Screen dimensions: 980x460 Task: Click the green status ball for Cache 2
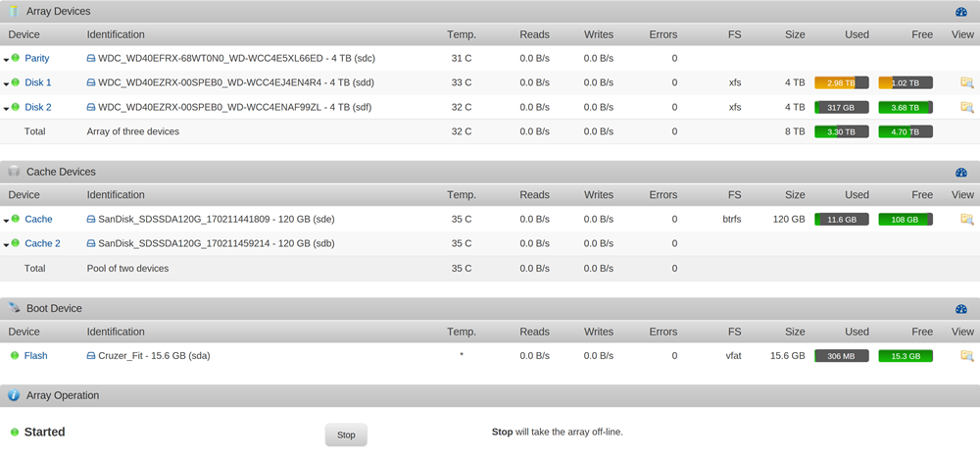point(15,243)
